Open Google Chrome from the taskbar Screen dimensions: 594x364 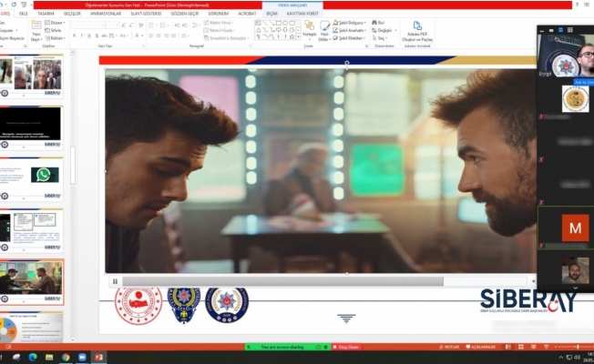65,358
